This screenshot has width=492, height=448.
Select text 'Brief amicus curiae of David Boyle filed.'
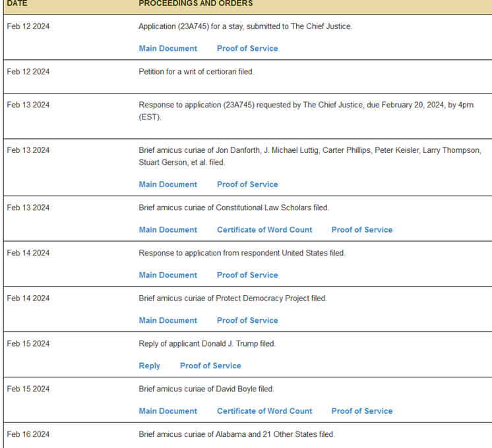tap(206, 389)
